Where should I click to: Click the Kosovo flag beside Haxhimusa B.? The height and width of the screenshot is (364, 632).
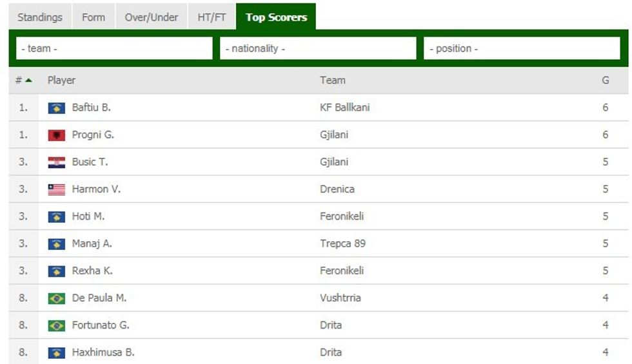pos(57,352)
